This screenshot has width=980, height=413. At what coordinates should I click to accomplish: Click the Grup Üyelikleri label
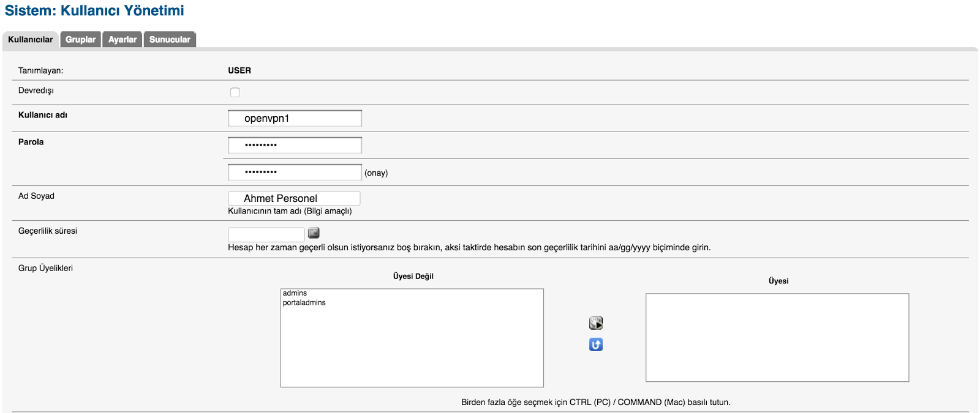point(45,268)
